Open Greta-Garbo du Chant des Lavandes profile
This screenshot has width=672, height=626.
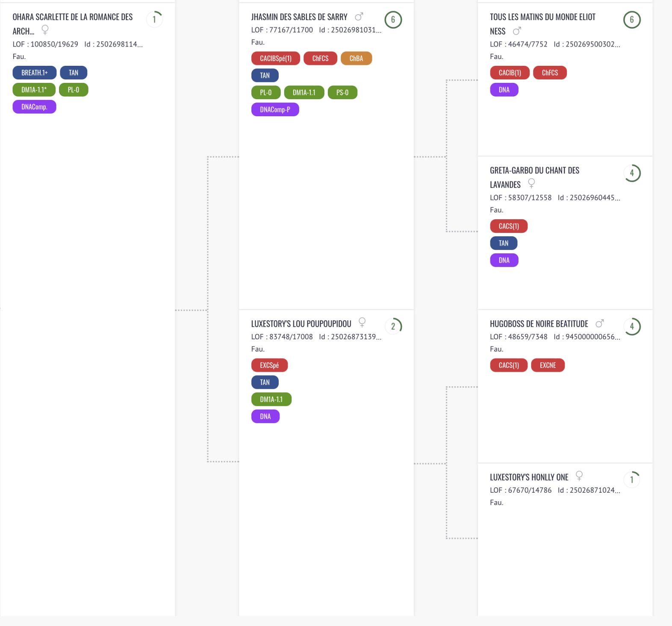click(534, 170)
